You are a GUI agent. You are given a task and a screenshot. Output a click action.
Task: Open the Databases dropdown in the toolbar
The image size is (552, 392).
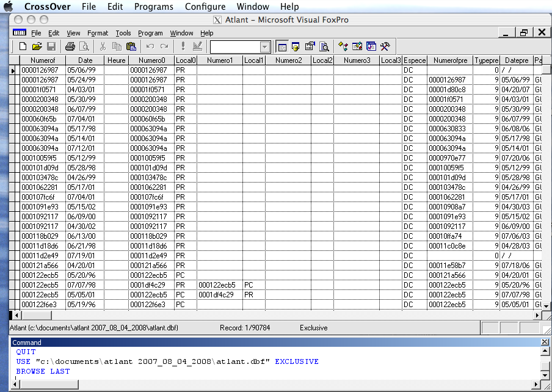pos(265,47)
